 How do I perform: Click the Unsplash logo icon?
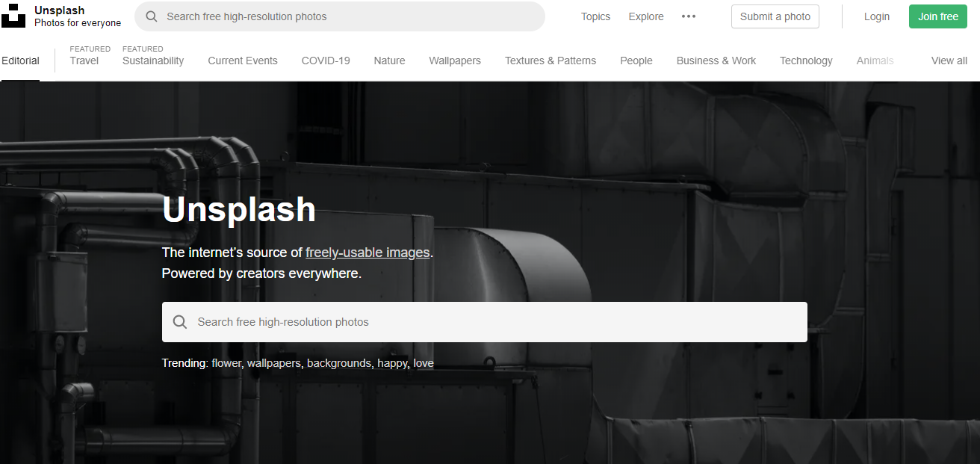13,16
